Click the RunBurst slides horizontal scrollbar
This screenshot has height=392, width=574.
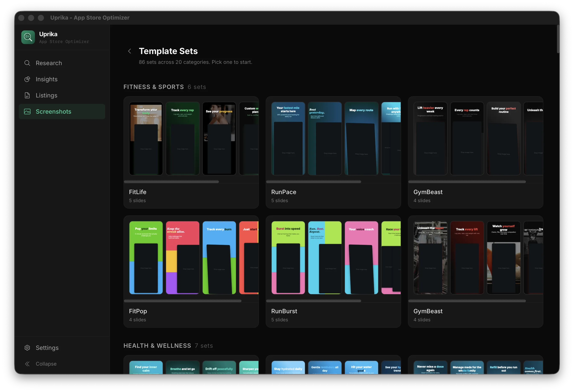coord(313,301)
